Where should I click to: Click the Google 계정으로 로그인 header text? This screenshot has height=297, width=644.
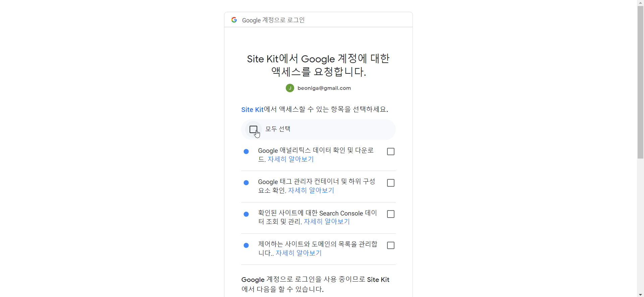click(x=273, y=20)
